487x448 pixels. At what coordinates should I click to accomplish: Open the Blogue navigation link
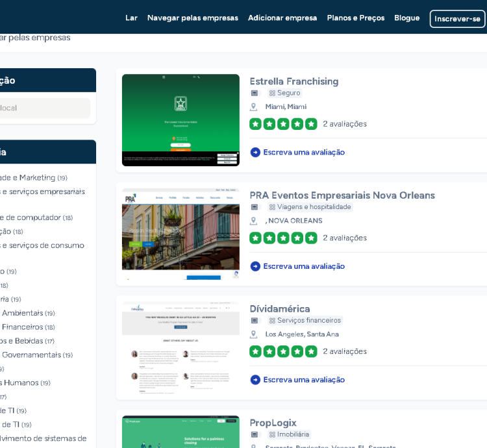(x=406, y=18)
